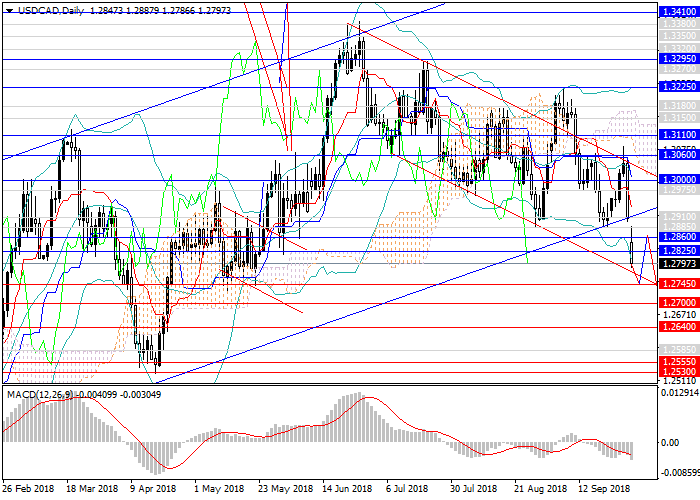The width and height of the screenshot is (700, 500).
Task: Select the 1.27000 red price label
Action: click(x=679, y=303)
